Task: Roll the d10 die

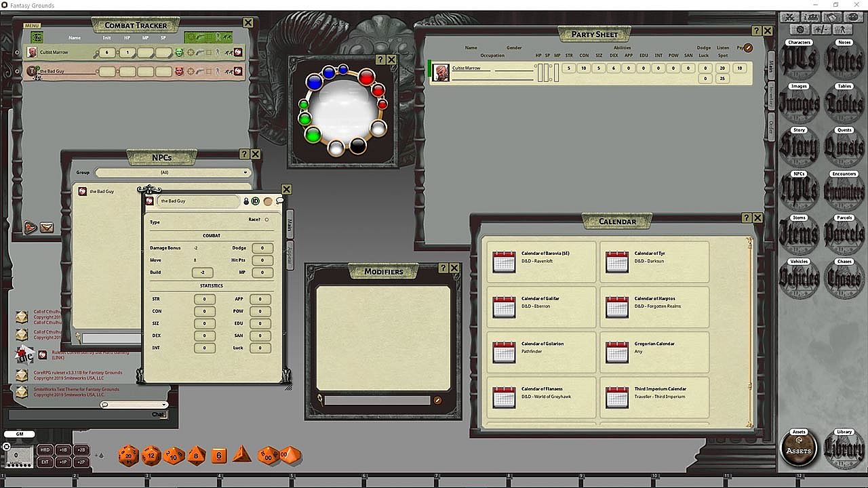Action: click(174, 455)
